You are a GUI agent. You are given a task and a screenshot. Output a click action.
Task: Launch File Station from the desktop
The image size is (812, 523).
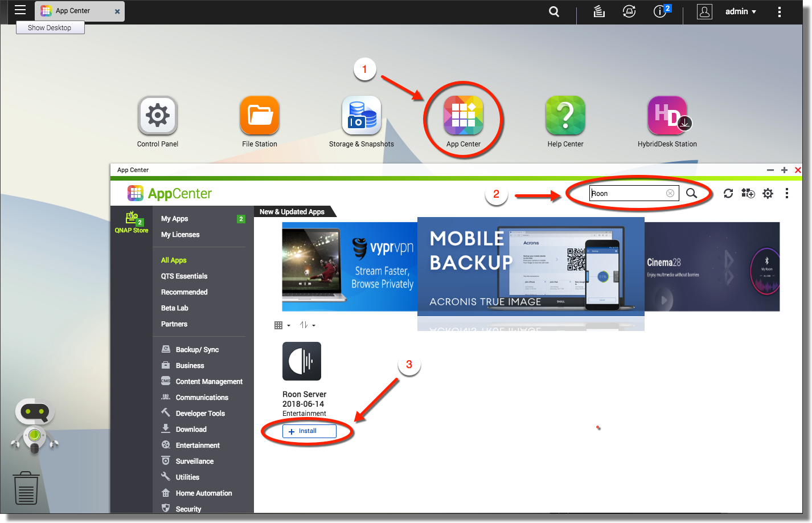260,116
